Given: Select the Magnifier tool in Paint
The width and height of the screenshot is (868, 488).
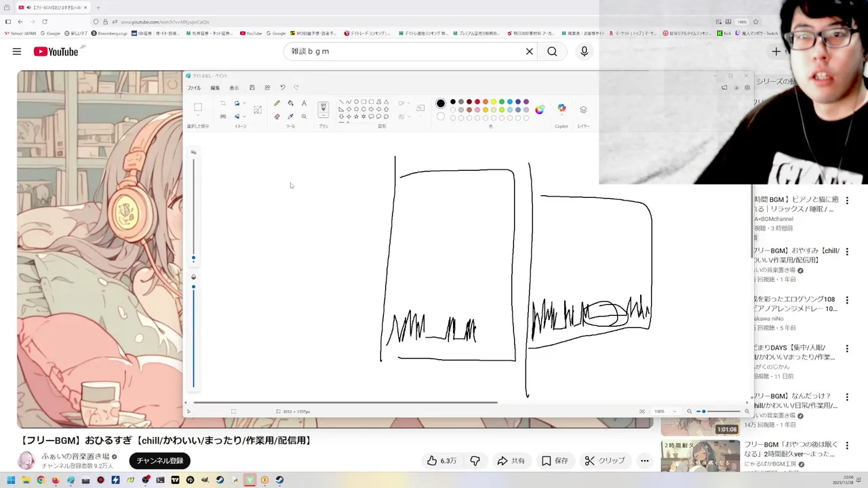Looking at the screenshot, I should 304,117.
